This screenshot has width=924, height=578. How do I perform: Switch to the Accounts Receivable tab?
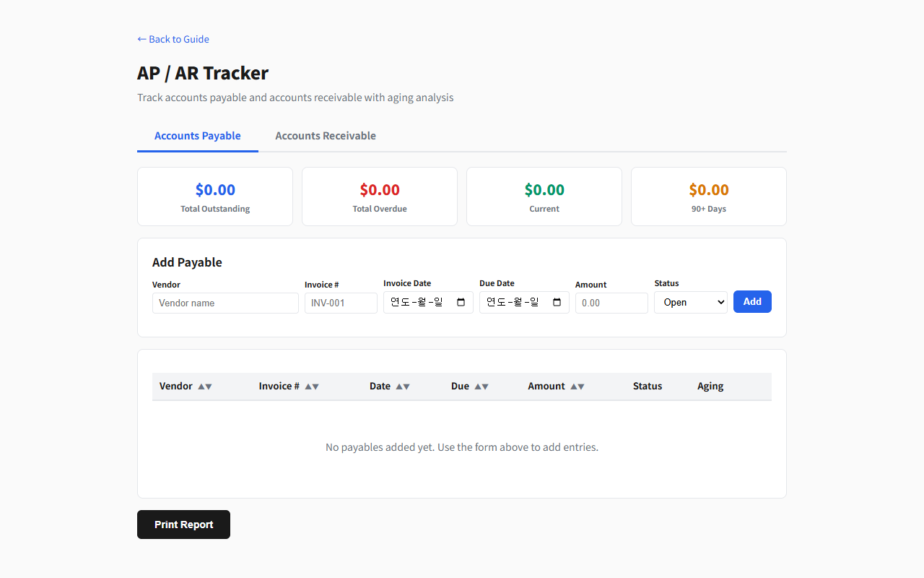tap(326, 136)
